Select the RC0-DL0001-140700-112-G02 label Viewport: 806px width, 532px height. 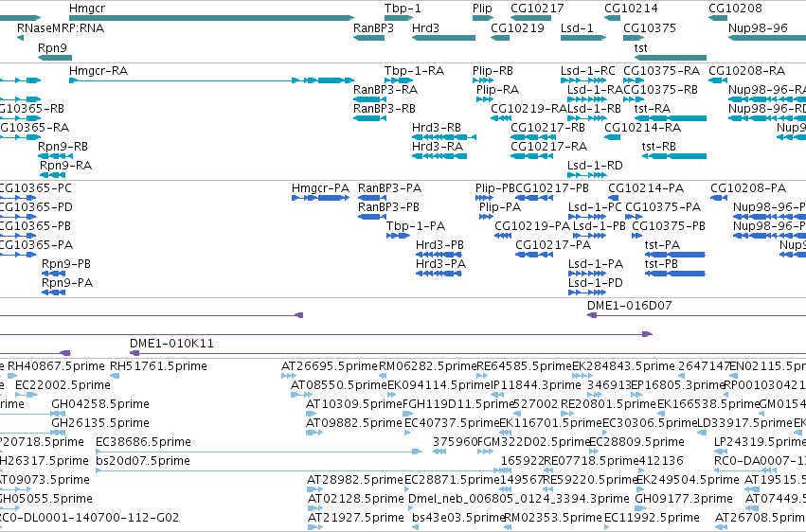coord(89,518)
